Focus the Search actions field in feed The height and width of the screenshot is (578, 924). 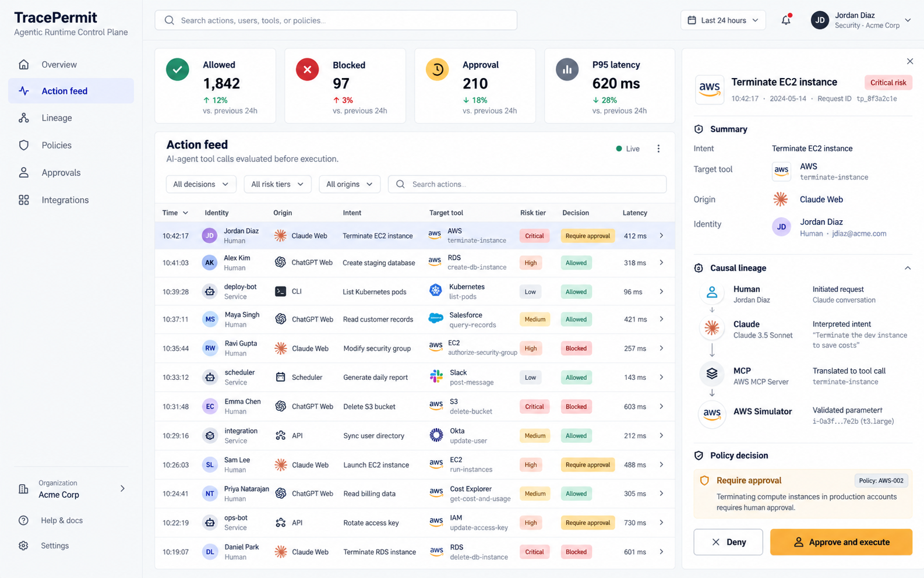[x=527, y=184]
